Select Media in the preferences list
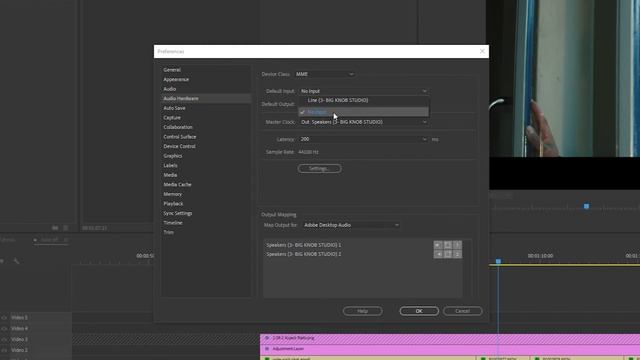The image size is (640, 360). coord(170,175)
